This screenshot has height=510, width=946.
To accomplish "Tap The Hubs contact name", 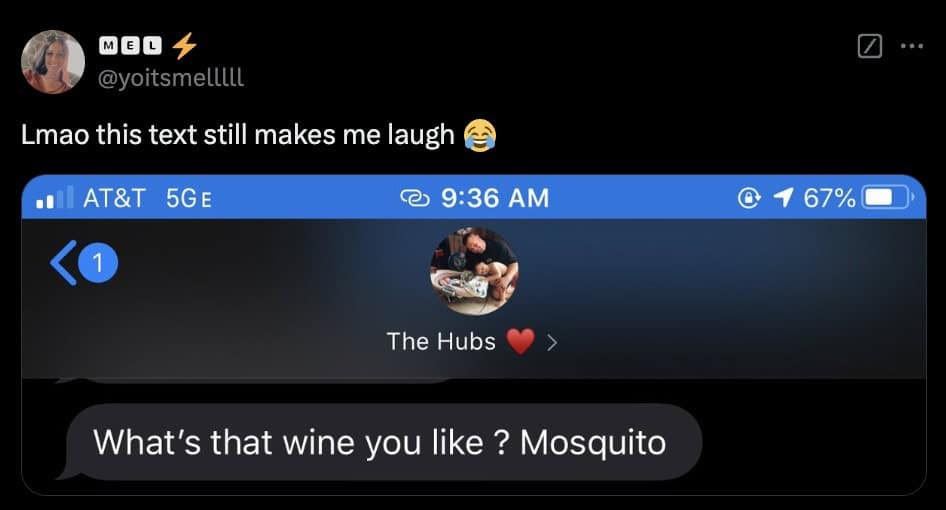I will pos(441,342).
